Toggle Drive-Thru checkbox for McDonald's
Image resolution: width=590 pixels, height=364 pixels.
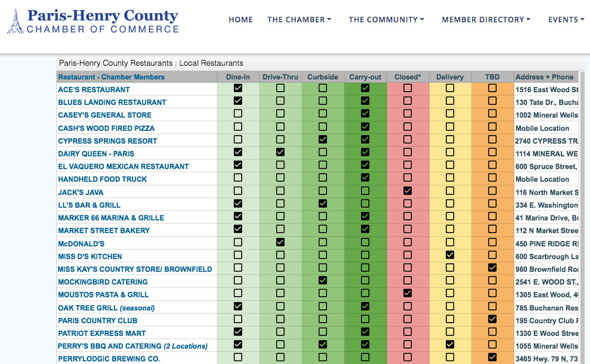280,242
